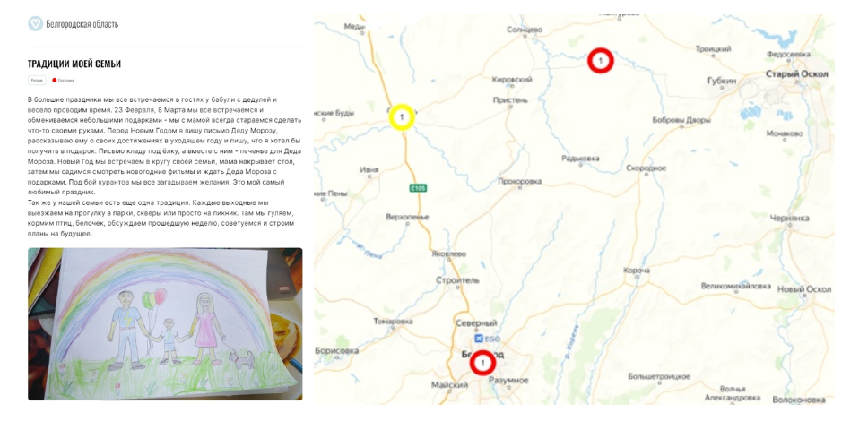Click the yellow map marker near Обоянь
Screen dimensions: 868x421
tap(402, 117)
